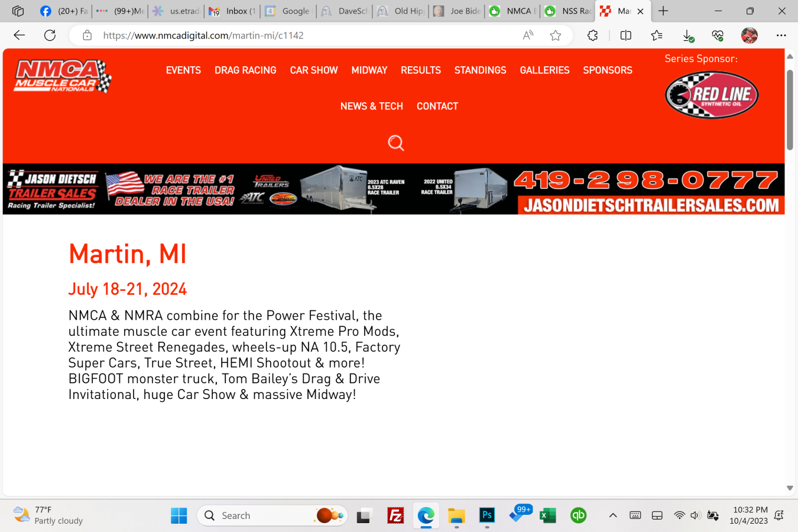Open Settings and more ellipsis menu
This screenshot has width=798, height=532.
coord(781,35)
